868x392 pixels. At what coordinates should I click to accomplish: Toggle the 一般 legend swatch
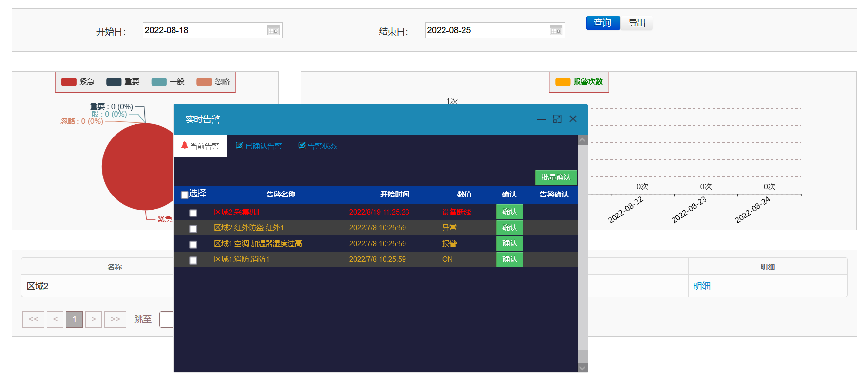(x=159, y=82)
